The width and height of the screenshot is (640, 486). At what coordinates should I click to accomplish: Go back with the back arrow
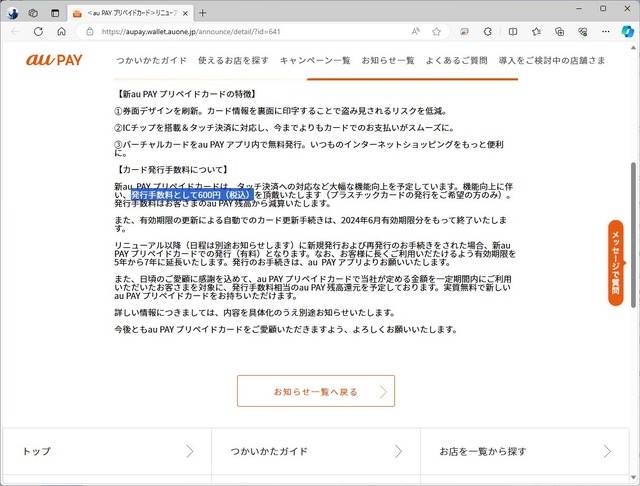pyautogui.click(x=15, y=31)
